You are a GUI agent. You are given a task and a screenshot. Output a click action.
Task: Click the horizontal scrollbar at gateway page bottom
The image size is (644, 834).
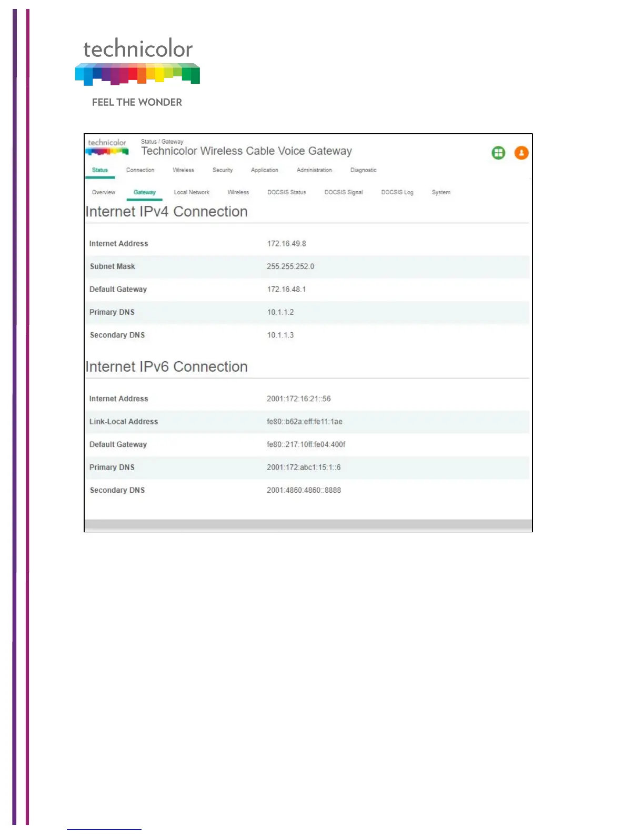click(308, 524)
